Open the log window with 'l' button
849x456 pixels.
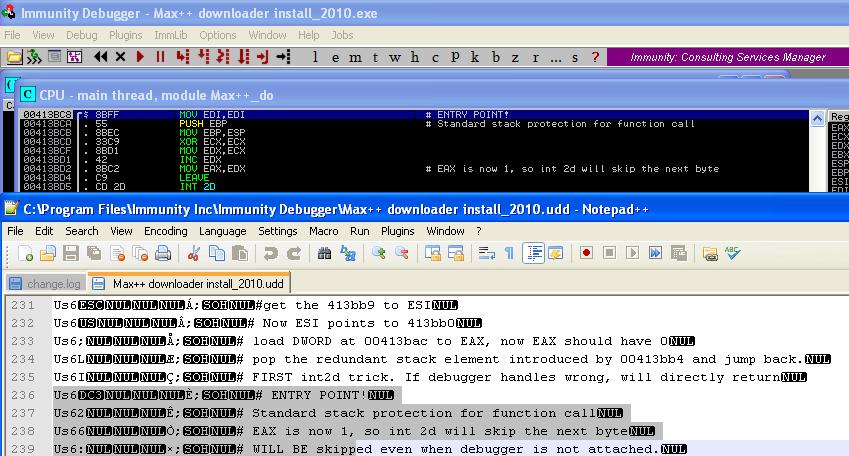(315, 57)
